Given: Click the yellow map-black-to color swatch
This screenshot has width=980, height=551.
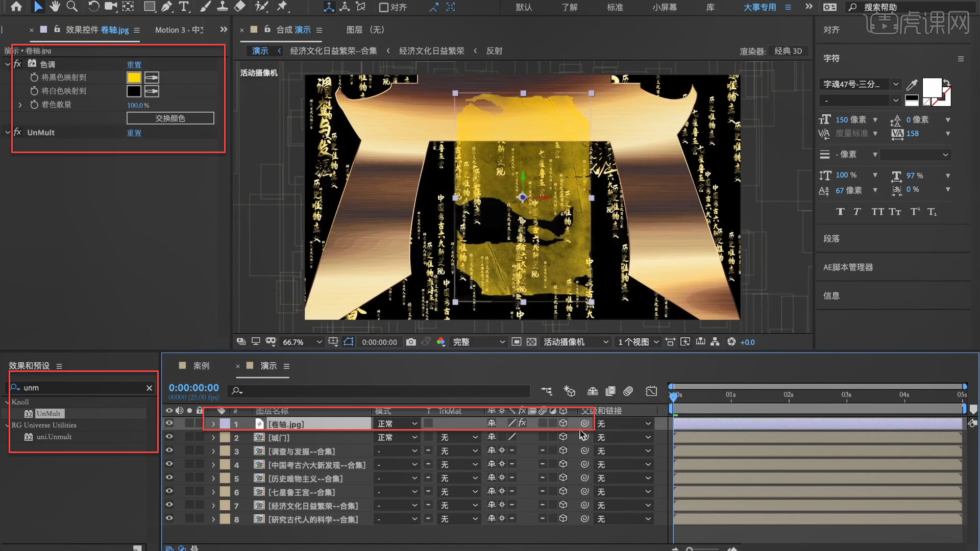Looking at the screenshot, I should click(134, 78).
